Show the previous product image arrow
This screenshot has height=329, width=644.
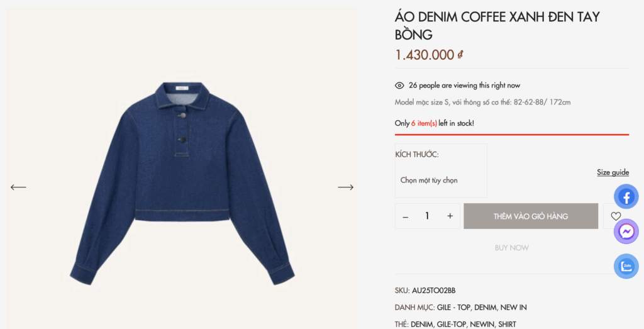pos(18,187)
